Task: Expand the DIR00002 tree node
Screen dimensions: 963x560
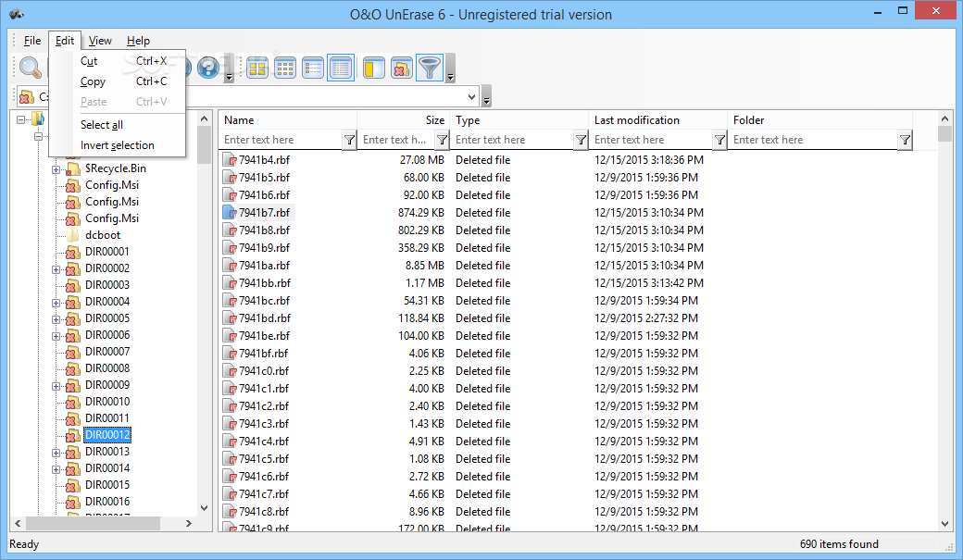Action: [x=56, y=269]
